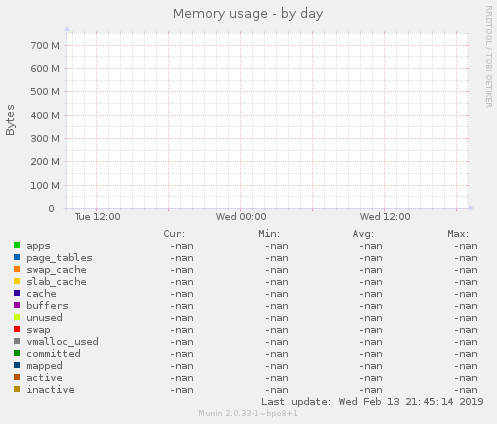Select the 'active' legend label

coord(44,378)
